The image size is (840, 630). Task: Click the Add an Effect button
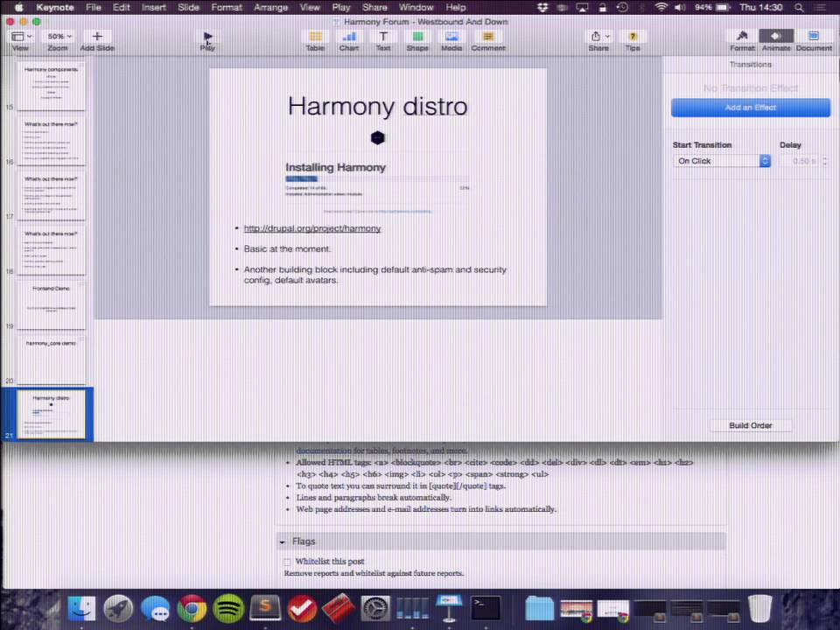pos(751,108)
